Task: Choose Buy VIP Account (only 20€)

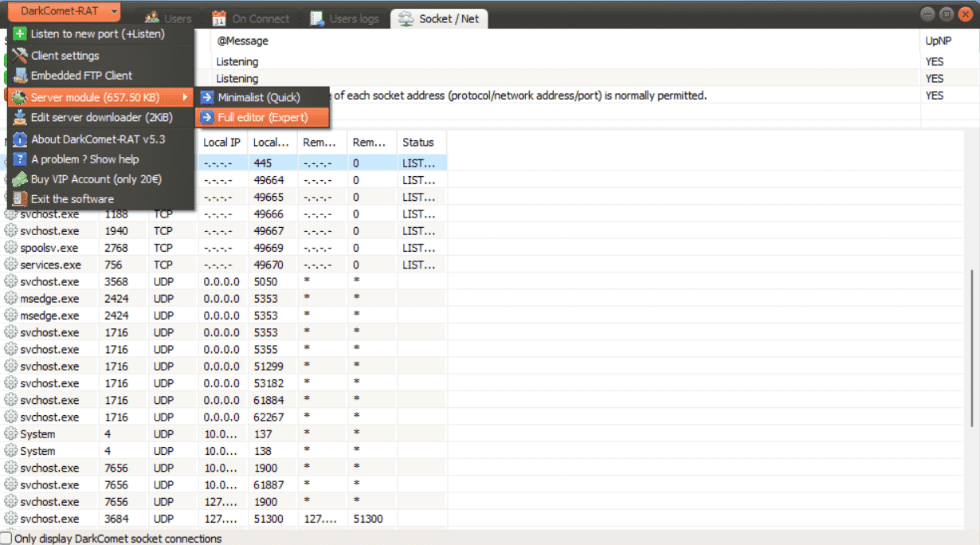Action: pyautogui.click(x=100, y=179)
